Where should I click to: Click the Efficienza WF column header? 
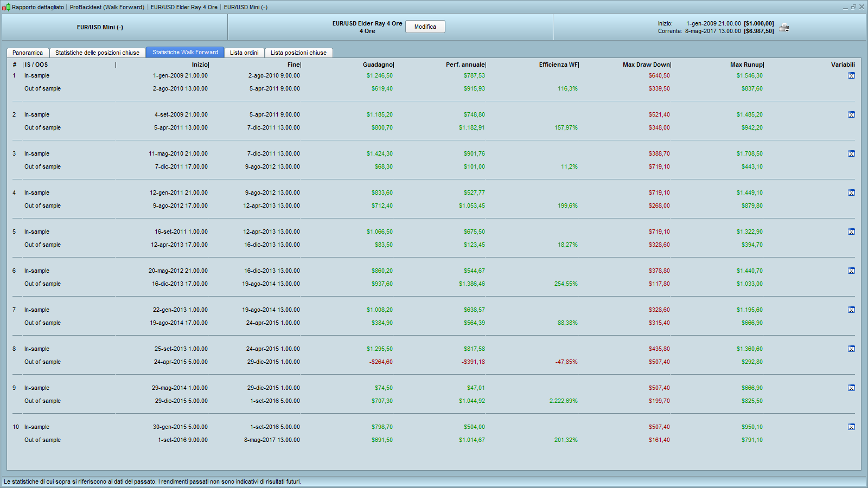[x=558, y=65]
